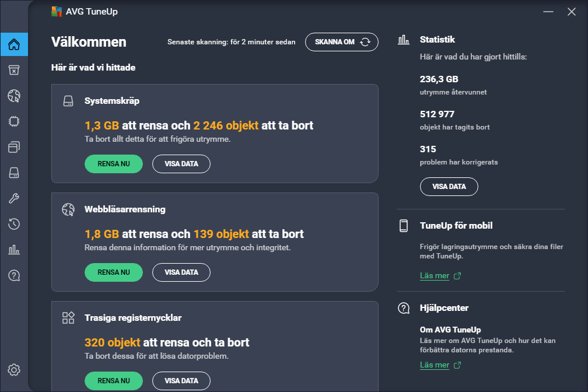Click RENSA NU under Systemskräp
This screenshot has width=588, height=392.
click(x=114, y=164)
